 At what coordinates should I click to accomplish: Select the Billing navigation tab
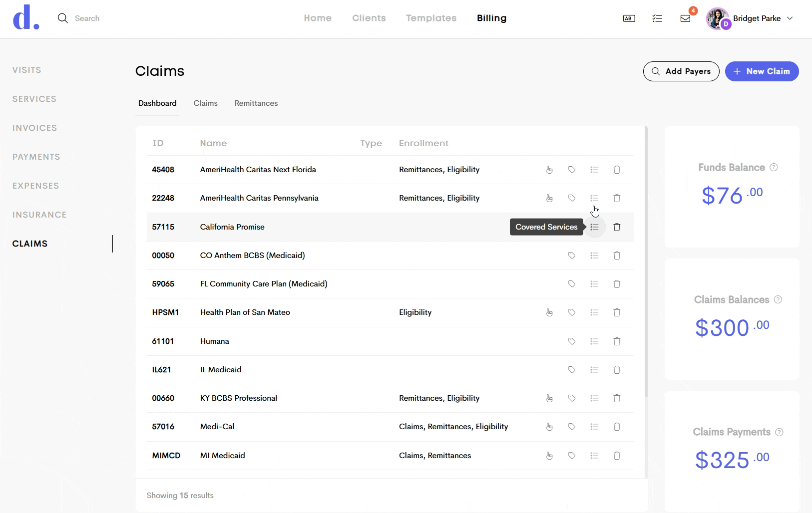(492, 18)
